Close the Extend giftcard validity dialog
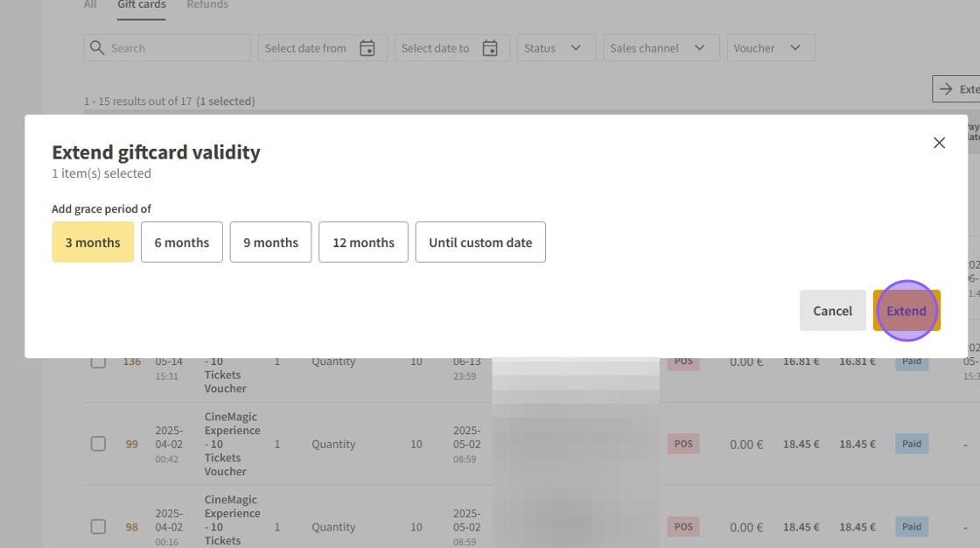980x548 pixels. (x=939, y=143)
